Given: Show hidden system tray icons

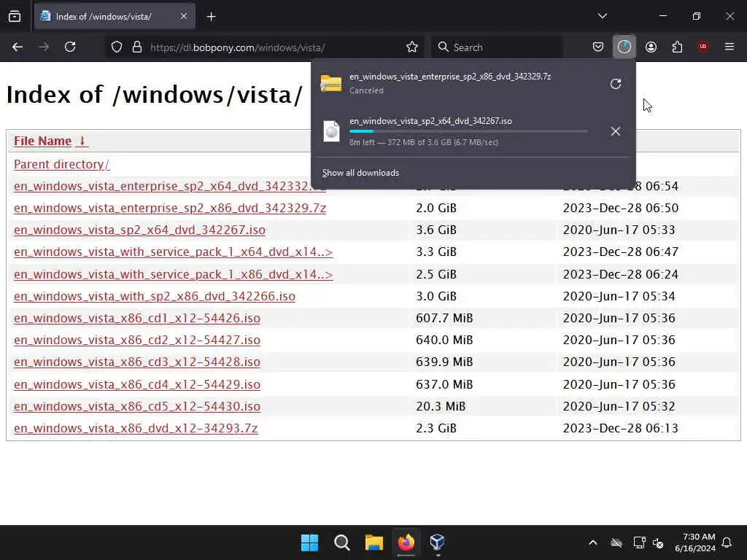Looking at the screenshot, I should pyautogui.click(x=592, y=542).
